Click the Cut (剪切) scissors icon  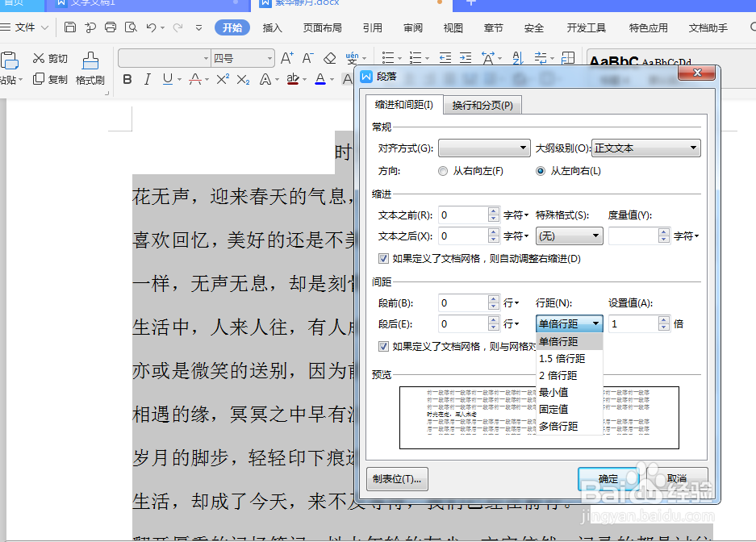[39, 58]
